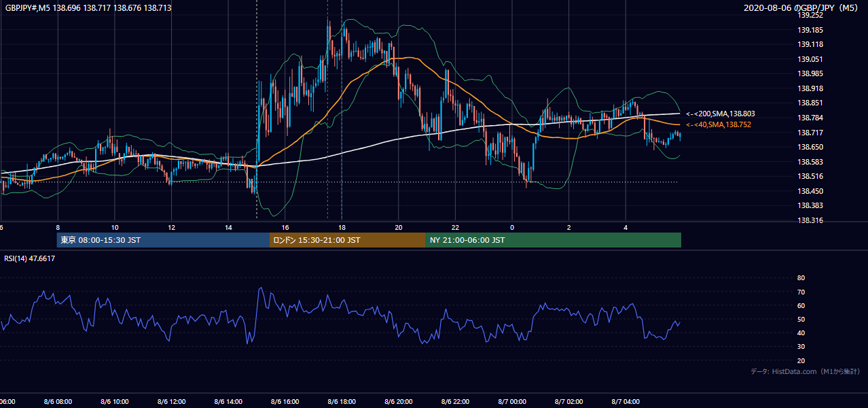Viewport: 868px width, 408px height.
Task: Click price axis value 138.383
Action: tap(810, 205)
